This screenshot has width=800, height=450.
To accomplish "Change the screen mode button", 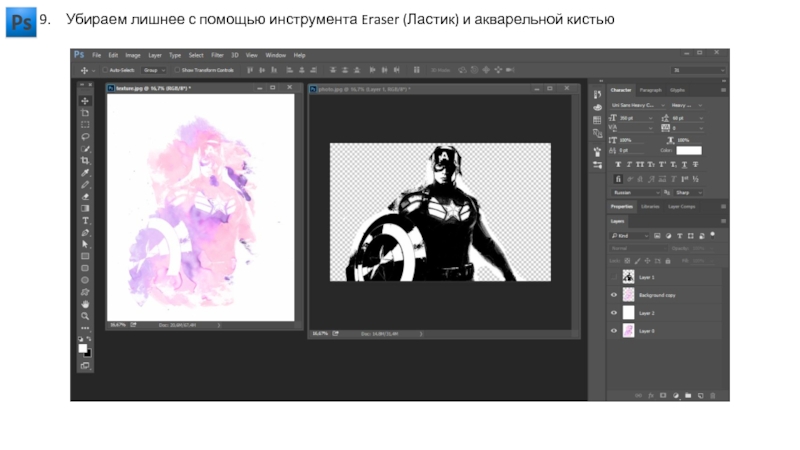I will coord(85,366).
